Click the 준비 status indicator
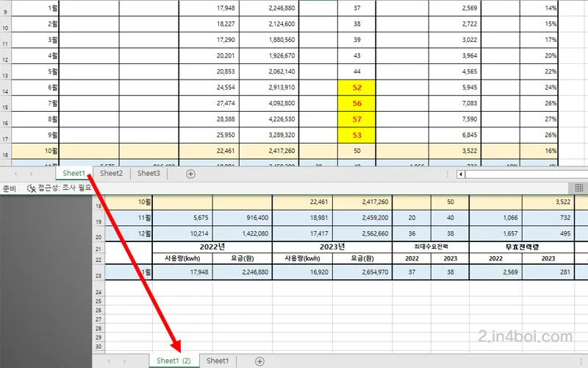The height and width of the screenshot is (368, 588). 10,188
